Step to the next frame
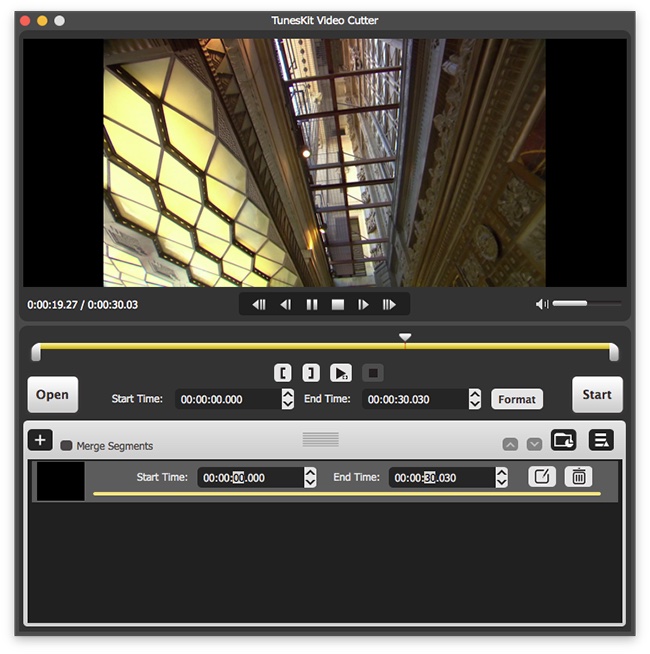The height and width of the screenshot is (654, 650). click(x=364, y=304)
